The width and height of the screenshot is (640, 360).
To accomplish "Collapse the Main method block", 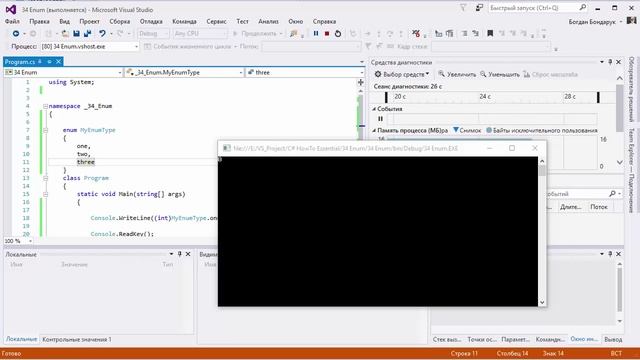I will tap(45, 194).
